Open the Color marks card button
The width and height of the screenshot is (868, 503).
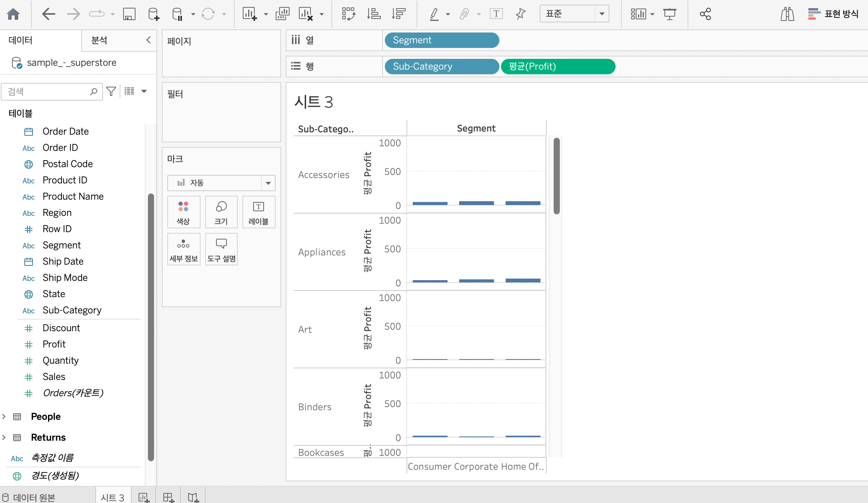184,212
